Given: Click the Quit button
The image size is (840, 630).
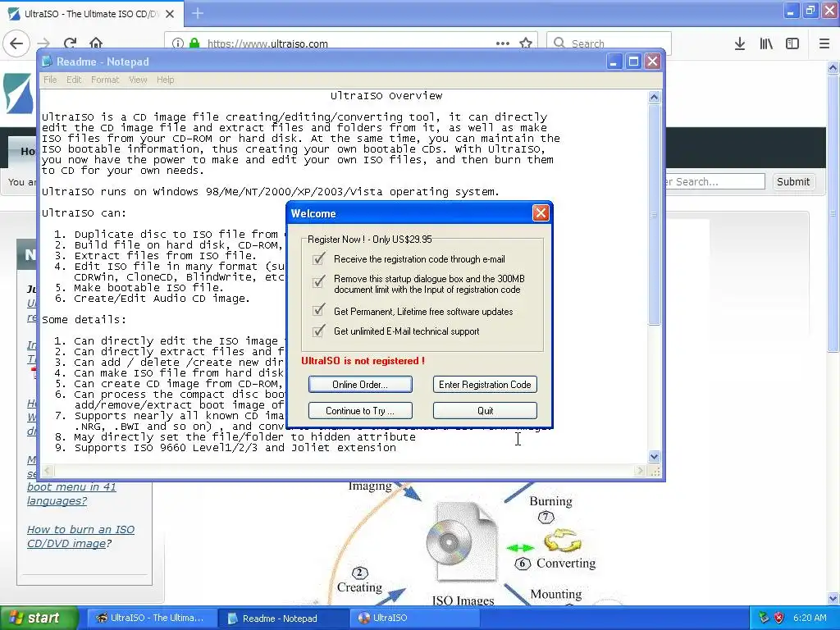Looking at the screenshot, I should [x=485, y=410].
